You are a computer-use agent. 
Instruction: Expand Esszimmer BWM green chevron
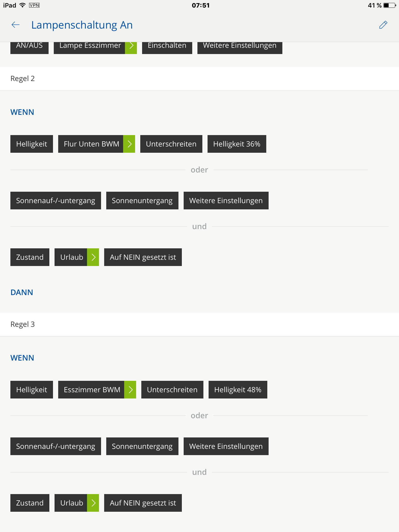coord(130,390)
